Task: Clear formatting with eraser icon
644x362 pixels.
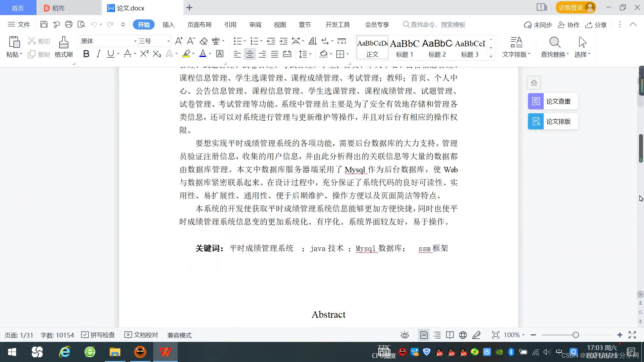Action: point(204,41)
